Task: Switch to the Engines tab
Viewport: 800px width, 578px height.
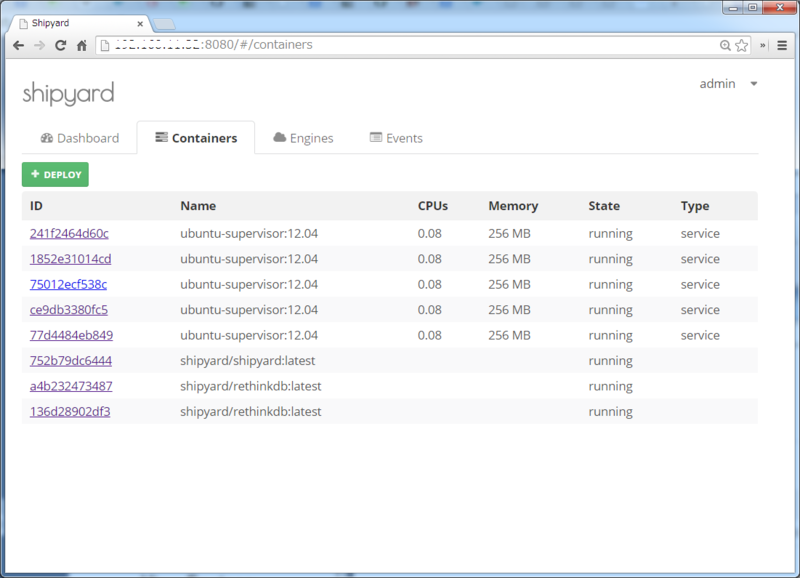Action: click(304, 138)
